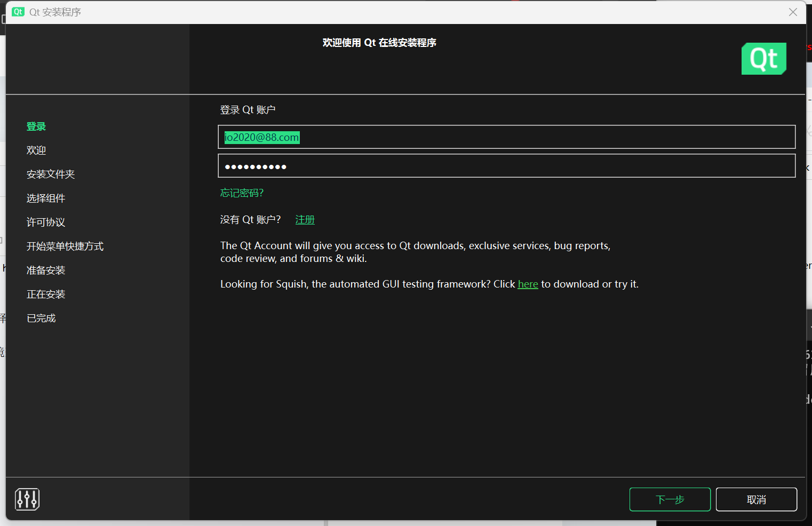Click the green Qt logo in header
Viewport: 812px width, 526px height.
(x=763, y=59)
